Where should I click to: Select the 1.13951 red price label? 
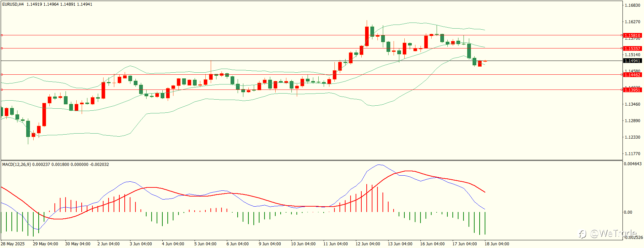point(632,90)
